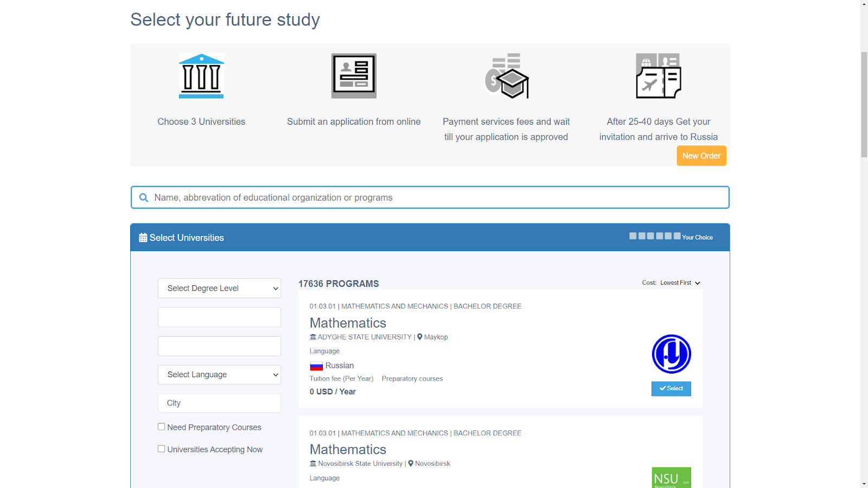Viewport: 868px width, 488px height.
Task: Click the online application form icon
Action: (x=354, y=76)
